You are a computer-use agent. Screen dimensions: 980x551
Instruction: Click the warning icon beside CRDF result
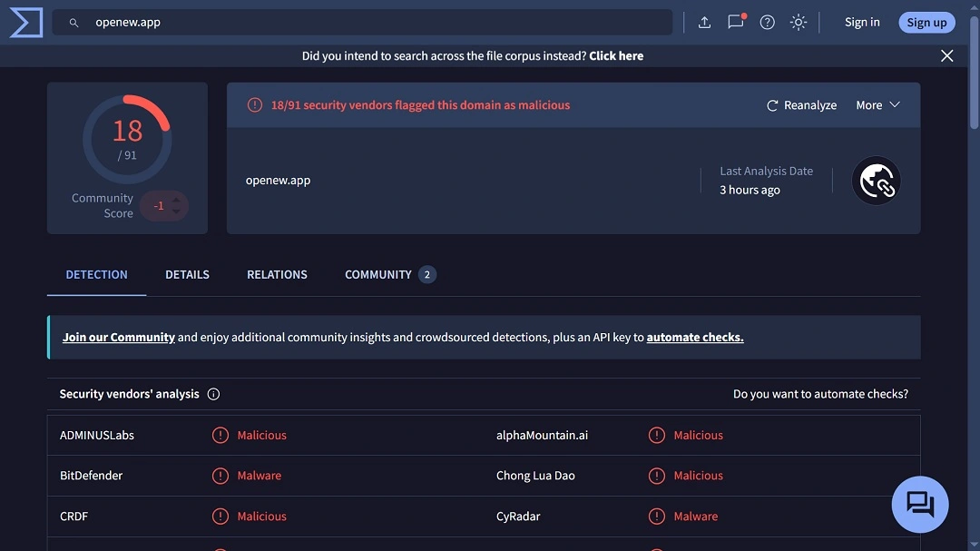point(220,517)
